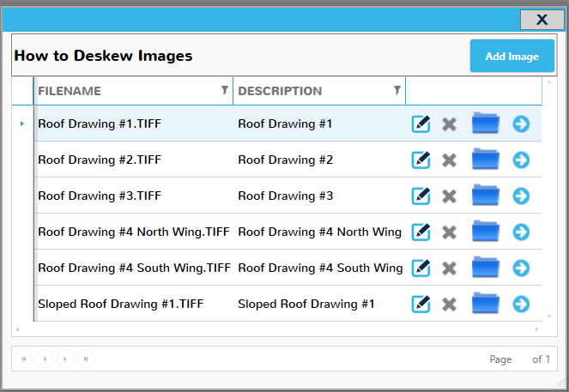Go to next page in pager
The height and width of the screenshot is (392, 569).
[x=65, y=359]
